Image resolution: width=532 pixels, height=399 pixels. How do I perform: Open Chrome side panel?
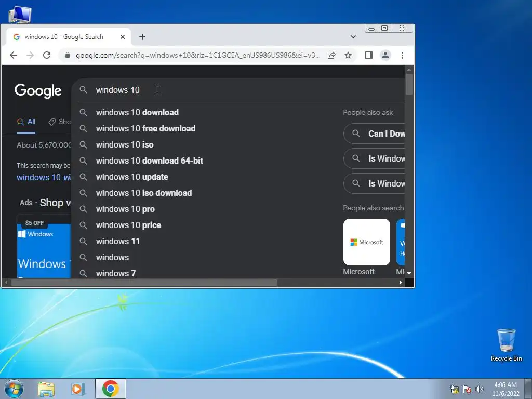pos(369,55)
